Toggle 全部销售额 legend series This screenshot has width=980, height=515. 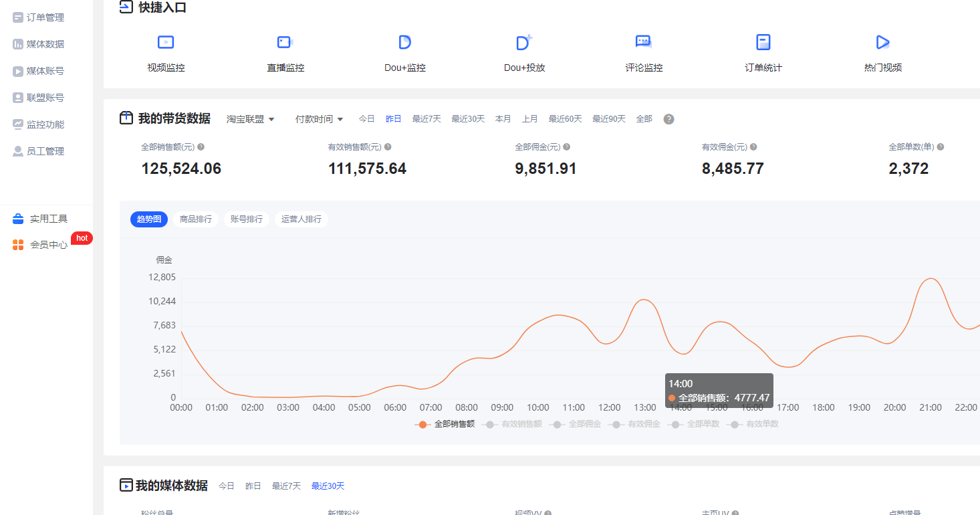[x=445, y=424]
